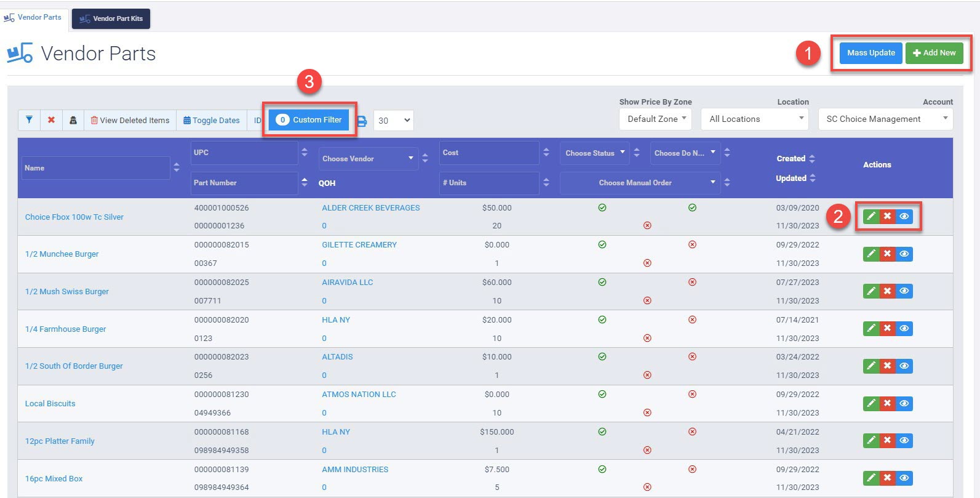Click the spy icon in the filter toolbar
The image size is (980, 498).
(x=73, y=120)
